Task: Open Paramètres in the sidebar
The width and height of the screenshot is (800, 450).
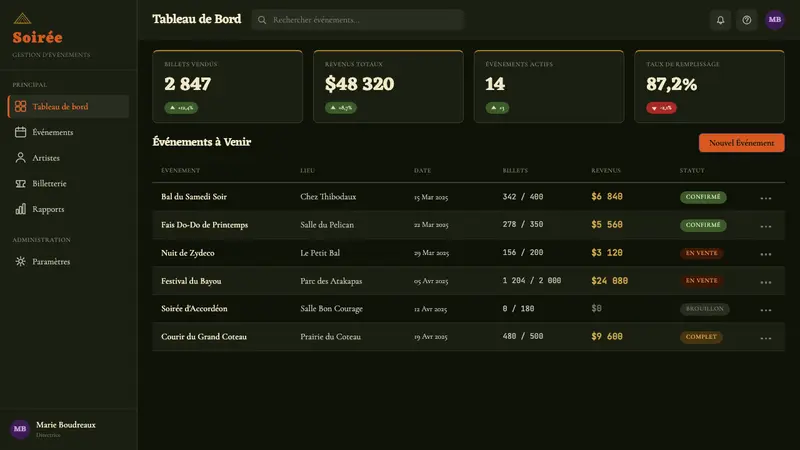Action: [68, 261]
